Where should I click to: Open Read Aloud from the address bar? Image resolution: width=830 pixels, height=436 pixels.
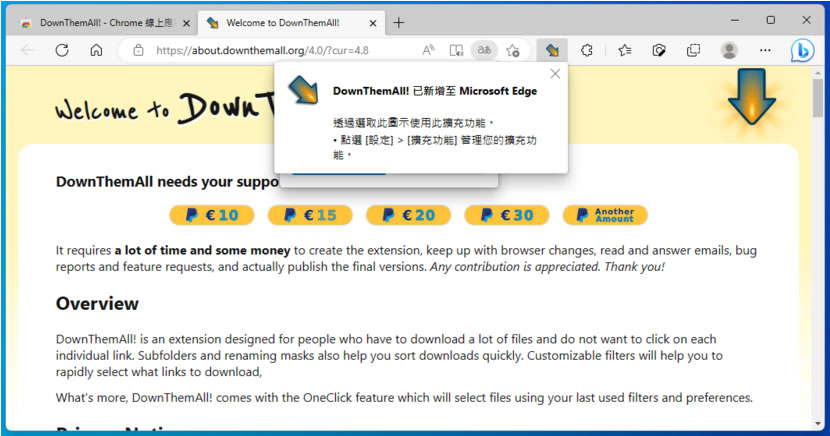coord(428,50)
